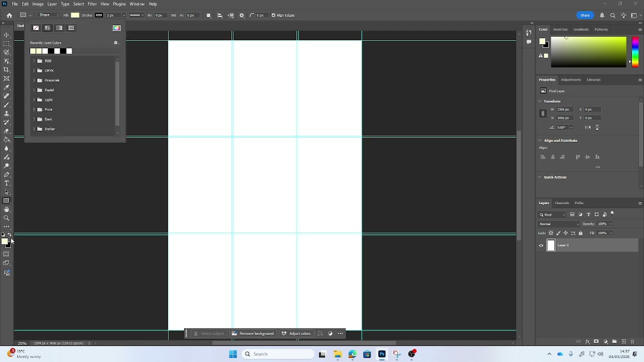Switch to the Channels tab
This screenshot has height=362, width=644.
point(562,203)
